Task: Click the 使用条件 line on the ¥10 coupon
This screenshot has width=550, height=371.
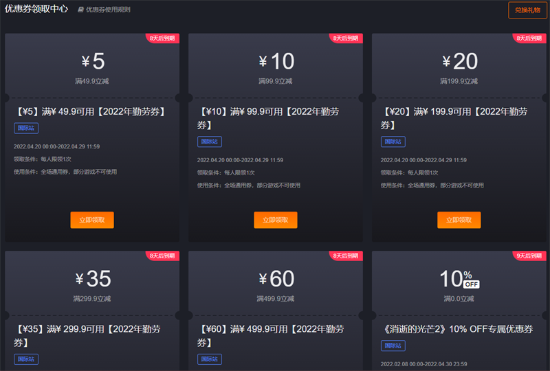Action: pyautogui.click(x=248, y=186)
